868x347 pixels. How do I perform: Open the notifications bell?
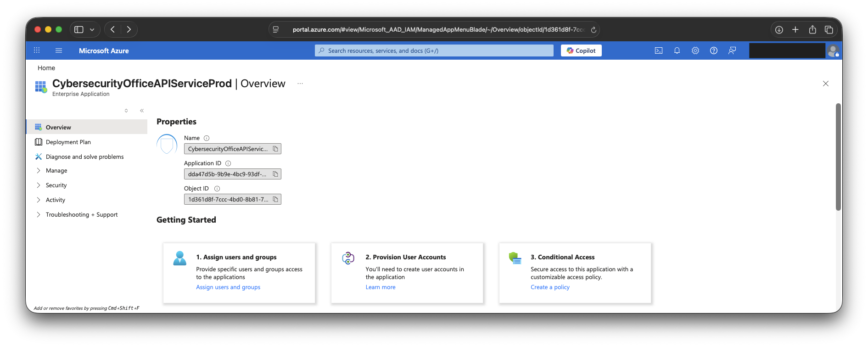click(x=677, y=50)
